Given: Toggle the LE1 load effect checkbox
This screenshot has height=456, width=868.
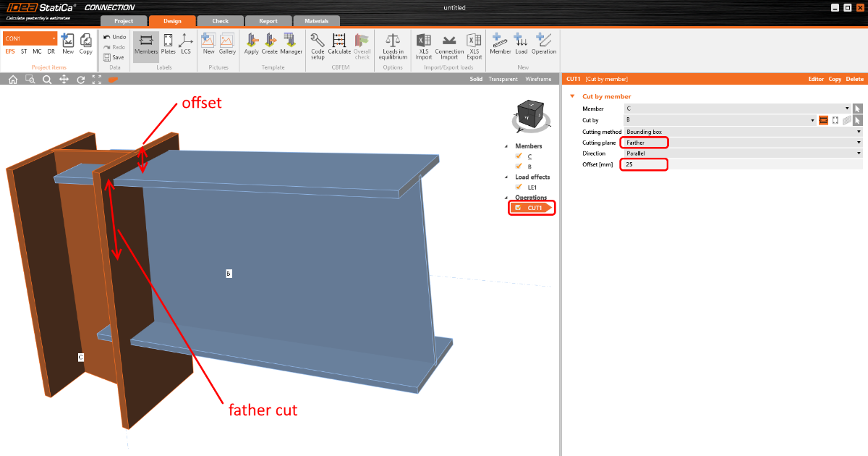Looking at the screenshot, I should [518, 187].
